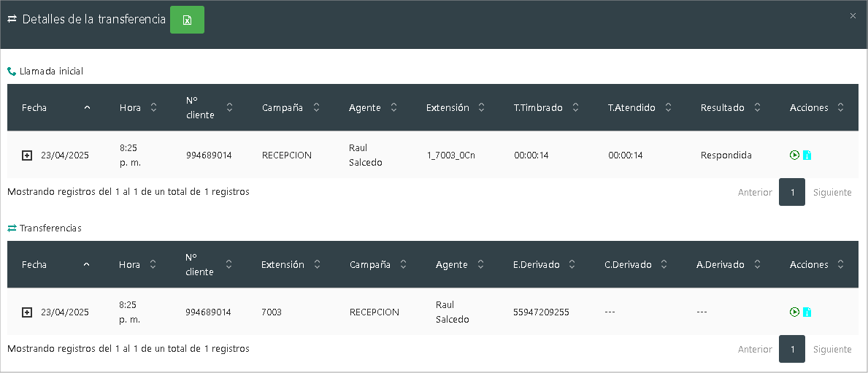Close the transfer details dialog
Image resolution: width=868 pixels, height=373 pixels.
pyautogui.click(x=853, y=15)
